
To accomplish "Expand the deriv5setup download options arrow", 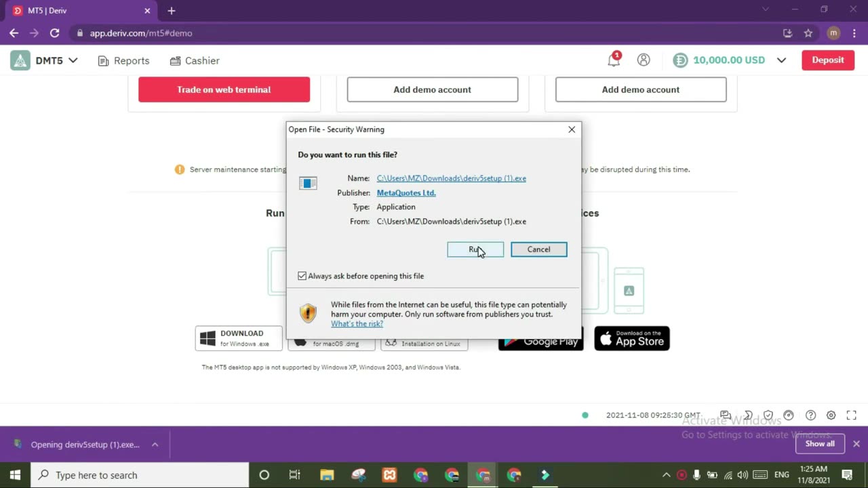I will pos(155,445).
